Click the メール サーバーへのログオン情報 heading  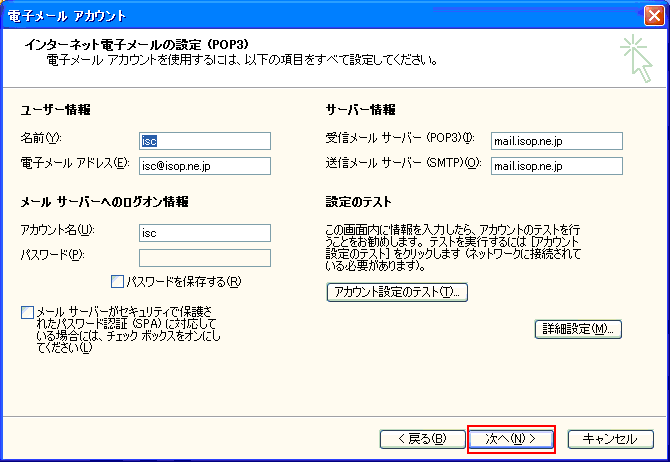coord(105,202)
